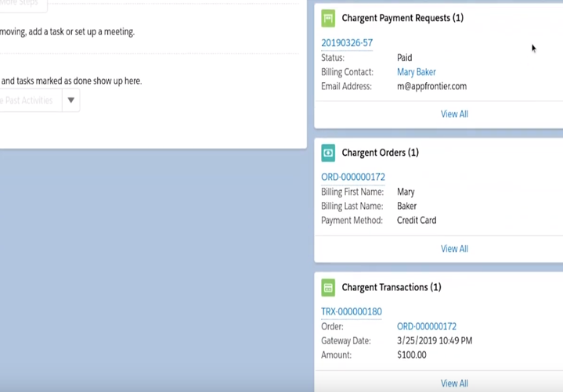Select the Billing Last Name value Baker

[x=406, y=207]
